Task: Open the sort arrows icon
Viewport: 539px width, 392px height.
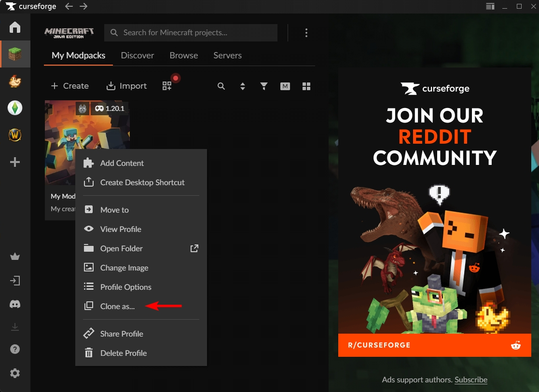Action: (243, 86)
